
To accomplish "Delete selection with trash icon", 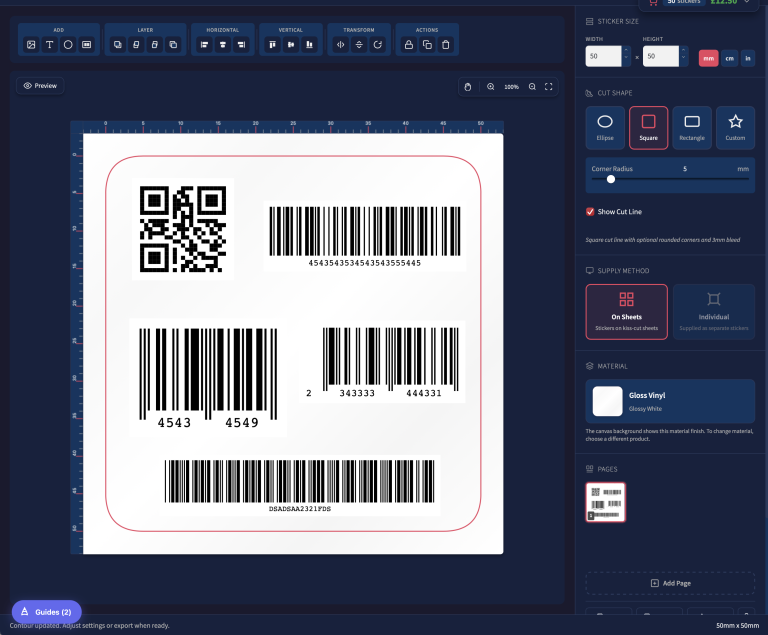I will pyautogui.click(x=446, y=45).
